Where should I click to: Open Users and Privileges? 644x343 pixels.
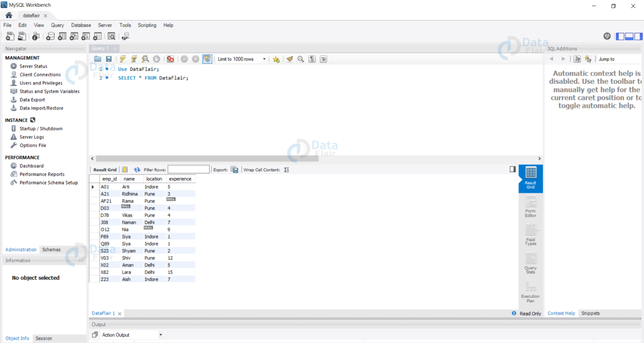[41, 83]
